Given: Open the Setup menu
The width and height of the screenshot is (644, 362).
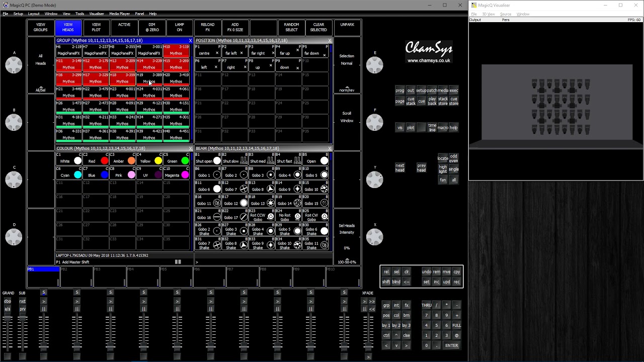Looking at the screenshot, I should pyautogui.click(x=18, y=14).
